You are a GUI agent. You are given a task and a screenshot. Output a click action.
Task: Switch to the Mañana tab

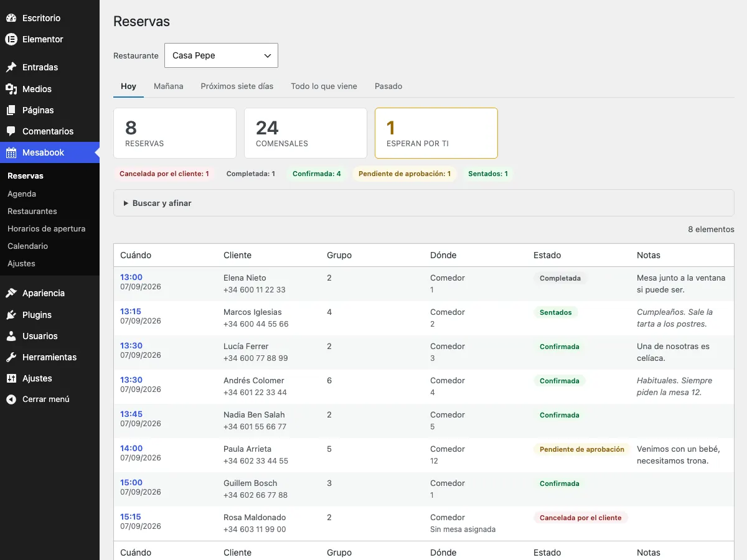(x=169, y=86)
